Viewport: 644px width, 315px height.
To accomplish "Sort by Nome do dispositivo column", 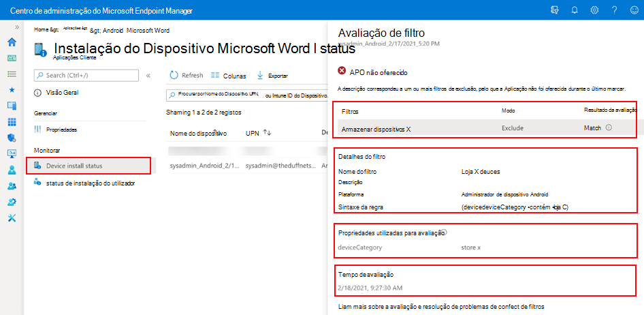I will click(x=198, y=133).
